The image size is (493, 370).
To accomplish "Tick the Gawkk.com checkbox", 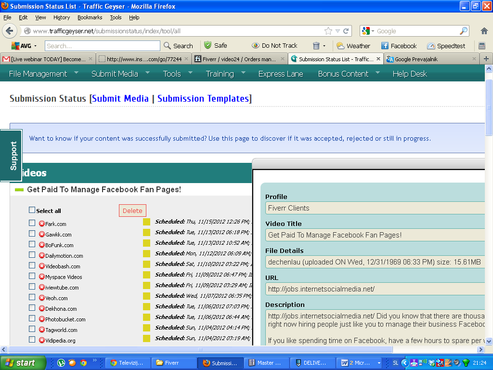I will click(x=32, y=233).
